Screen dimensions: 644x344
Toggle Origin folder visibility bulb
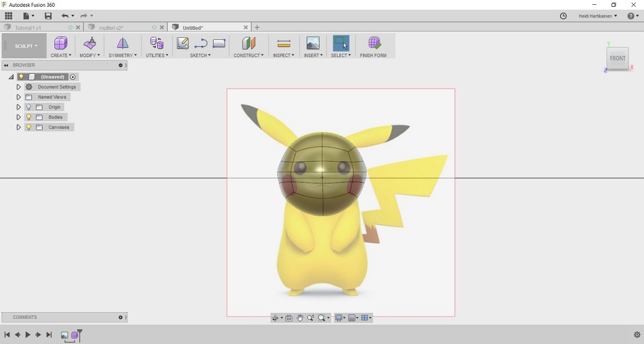[29, 107]
